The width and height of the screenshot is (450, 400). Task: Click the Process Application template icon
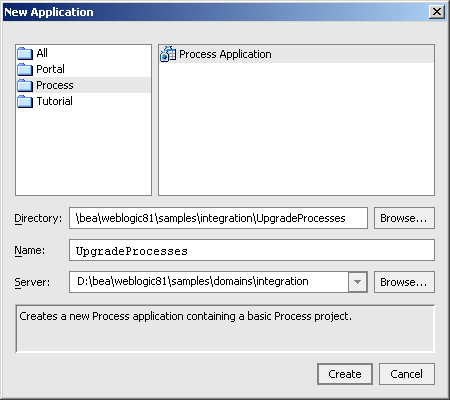(168, 54)
